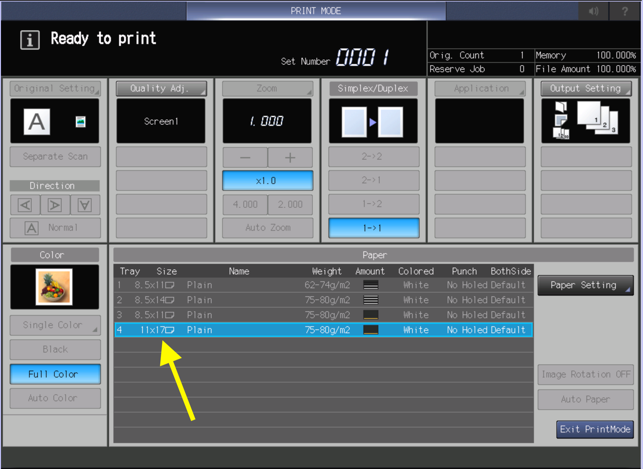Open the Paper Setting options
Viewport: 643px width, 469px height.
coord(585,284)
